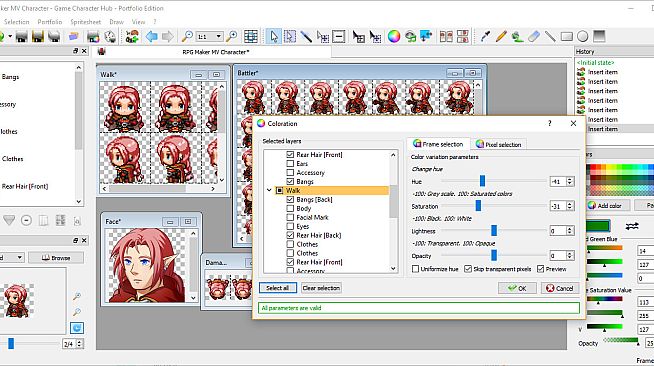The height and width of the screenshot is (366, 654).
Task: Toggle Skip transparent pixels checkbox
Action: [x=468, y=269]
